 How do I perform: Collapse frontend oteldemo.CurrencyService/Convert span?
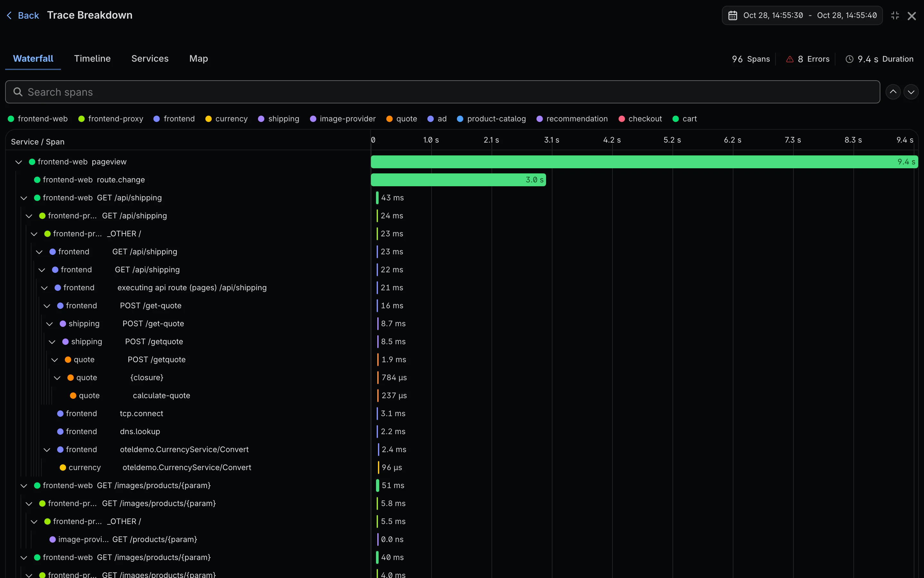47,450
